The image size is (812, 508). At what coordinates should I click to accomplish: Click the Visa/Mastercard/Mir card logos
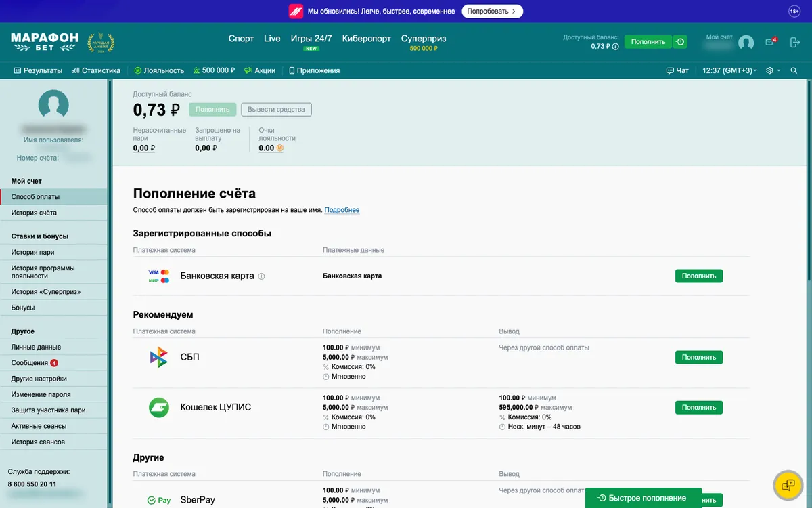[x=159, y=276]
